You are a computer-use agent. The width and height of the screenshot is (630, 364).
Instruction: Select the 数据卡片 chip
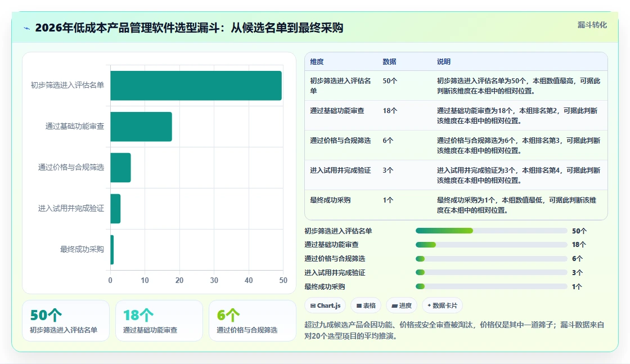tap(442, 305)
